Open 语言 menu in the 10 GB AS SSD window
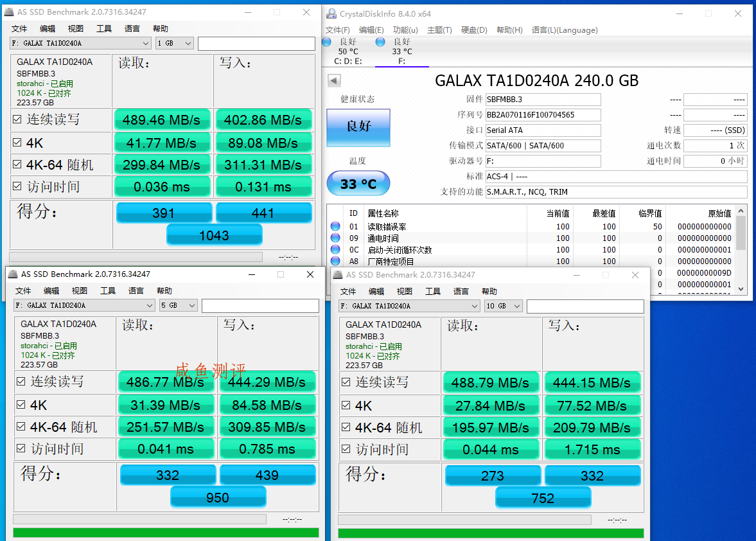This screenshot has width=756, height=541. [x=461, y=291]
